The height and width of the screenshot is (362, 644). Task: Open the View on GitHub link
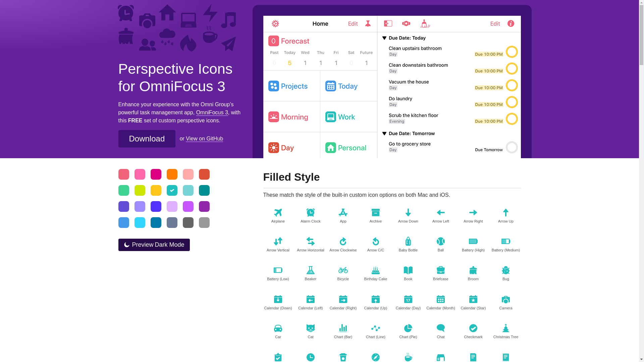(204, 139)
